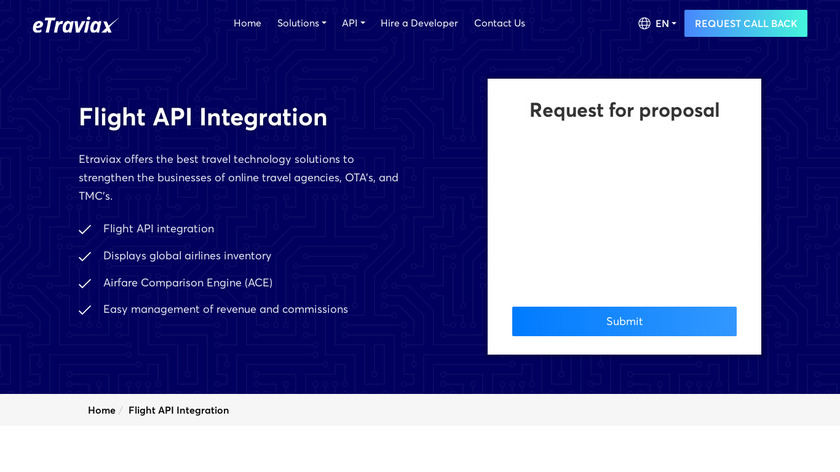
Task: Click Flight API integration list item text
Action: click(x=159, y=229)
